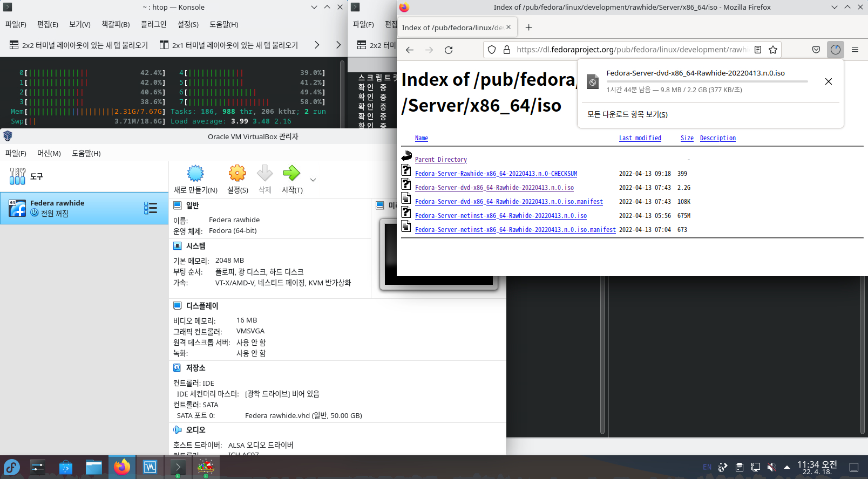
Task: Click the Remove (삭제) arrow icon in VirtualBox
Action: (x=265, y=173)
